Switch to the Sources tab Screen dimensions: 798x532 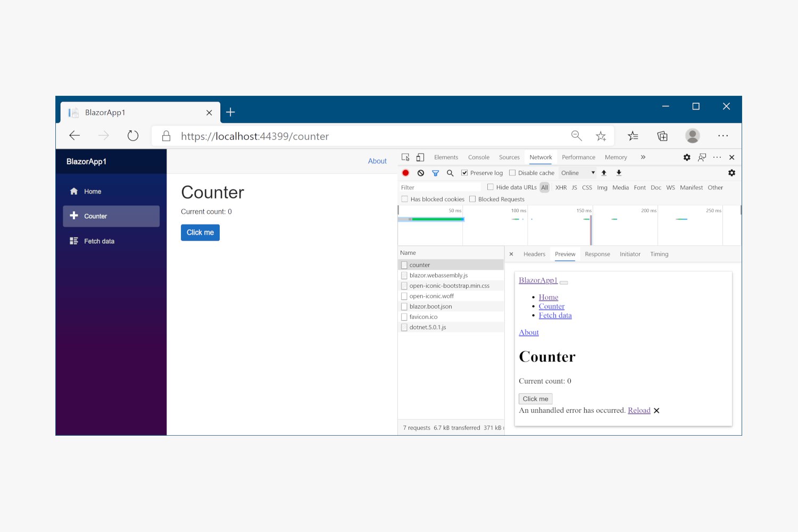[x=509, y=157]
